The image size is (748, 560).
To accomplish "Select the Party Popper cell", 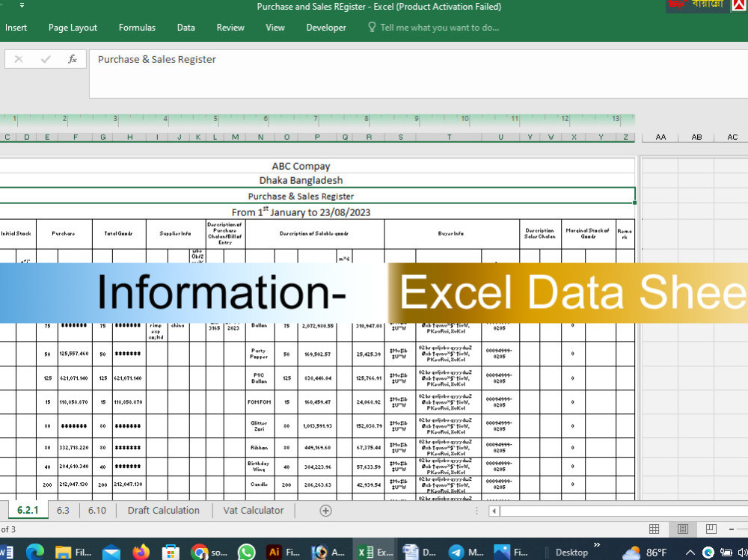I will tap(260, 354).
